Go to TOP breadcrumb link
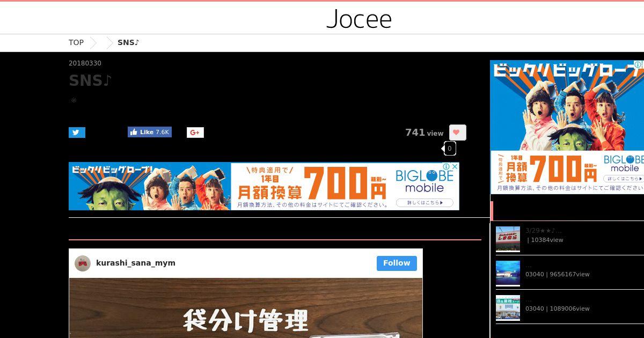Image resolution: width=644 pixels, height=338 pixels. pos(76,42)
